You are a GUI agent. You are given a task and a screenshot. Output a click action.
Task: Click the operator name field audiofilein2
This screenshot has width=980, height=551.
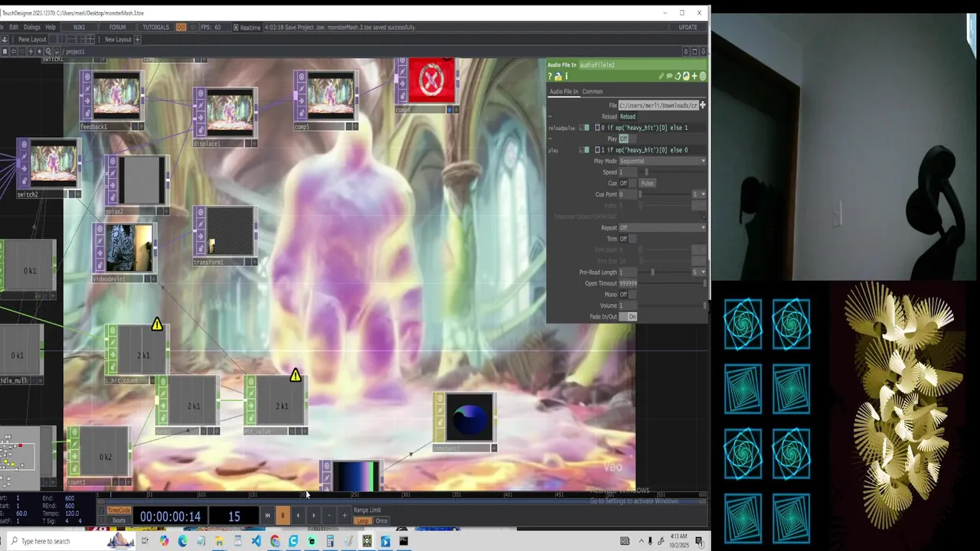(x=640, y=65)
